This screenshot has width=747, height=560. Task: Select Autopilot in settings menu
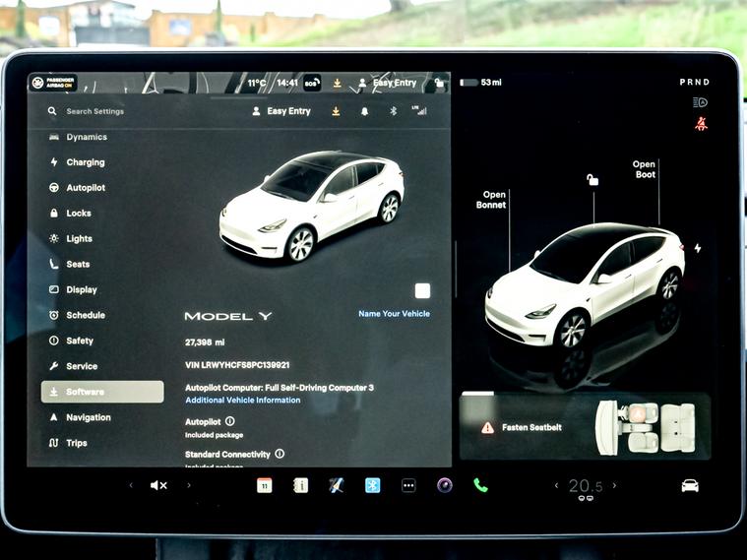[x=86, y=187]
